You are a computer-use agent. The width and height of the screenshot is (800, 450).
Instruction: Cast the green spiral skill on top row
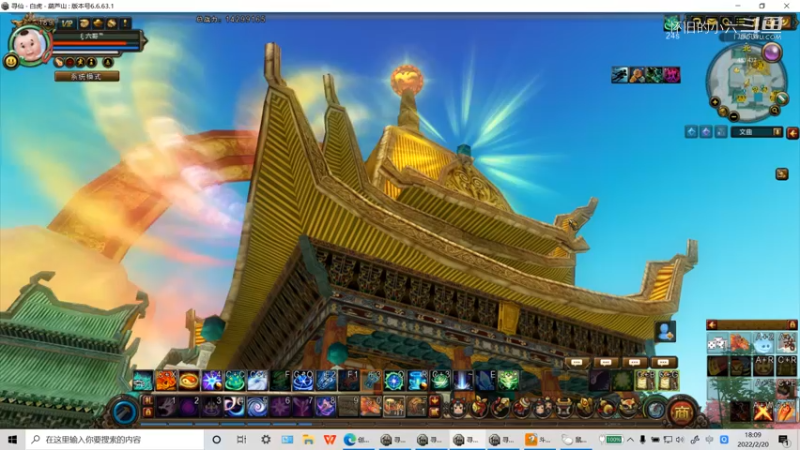coord(440,381)
